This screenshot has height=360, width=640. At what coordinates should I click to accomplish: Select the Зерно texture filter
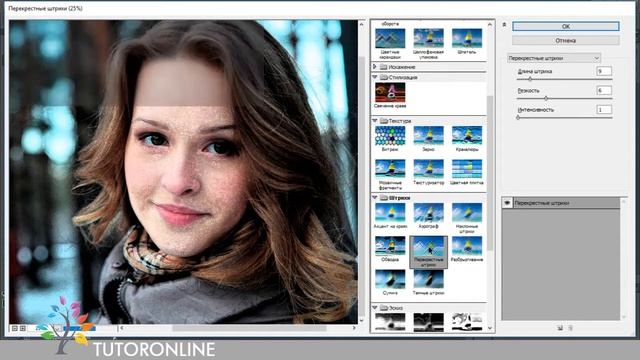click(x=428, y=136)
